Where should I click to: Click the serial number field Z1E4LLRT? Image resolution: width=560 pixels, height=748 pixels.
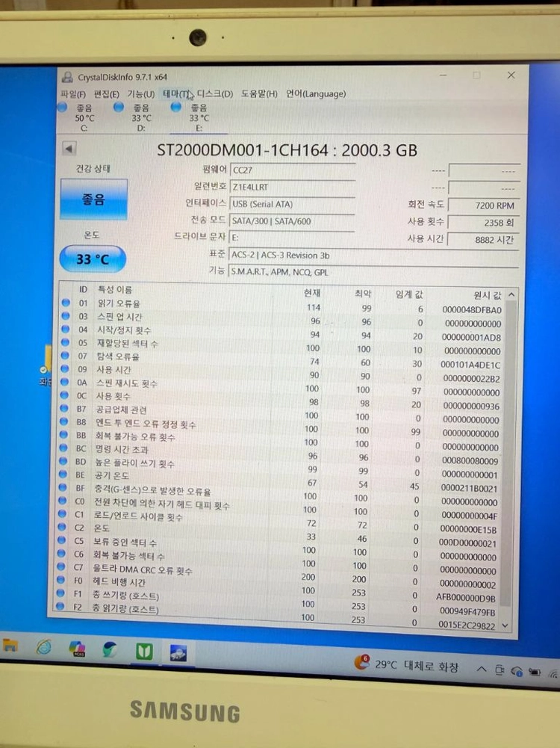coord(292,187)
